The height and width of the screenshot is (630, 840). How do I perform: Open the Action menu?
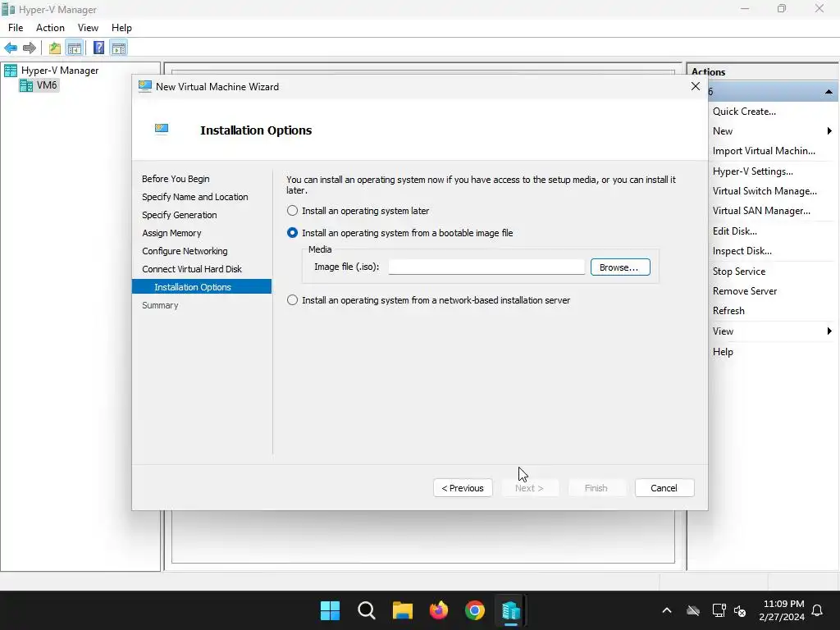50,28
